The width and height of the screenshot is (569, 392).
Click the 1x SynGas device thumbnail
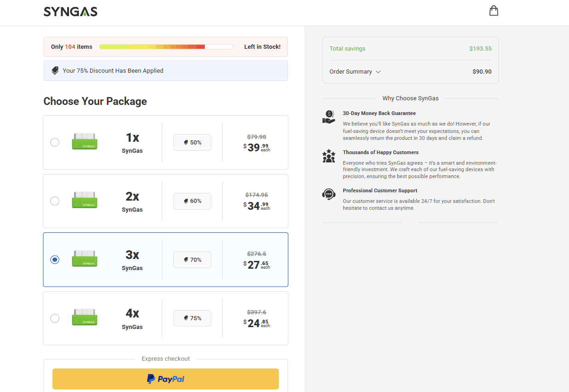[85, 142]
